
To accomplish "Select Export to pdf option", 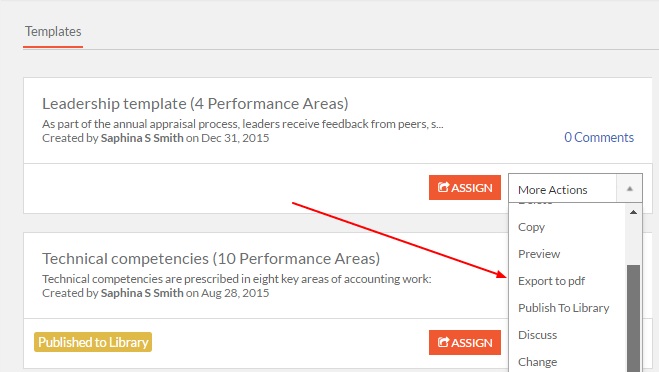I will (x=551, y=281).
